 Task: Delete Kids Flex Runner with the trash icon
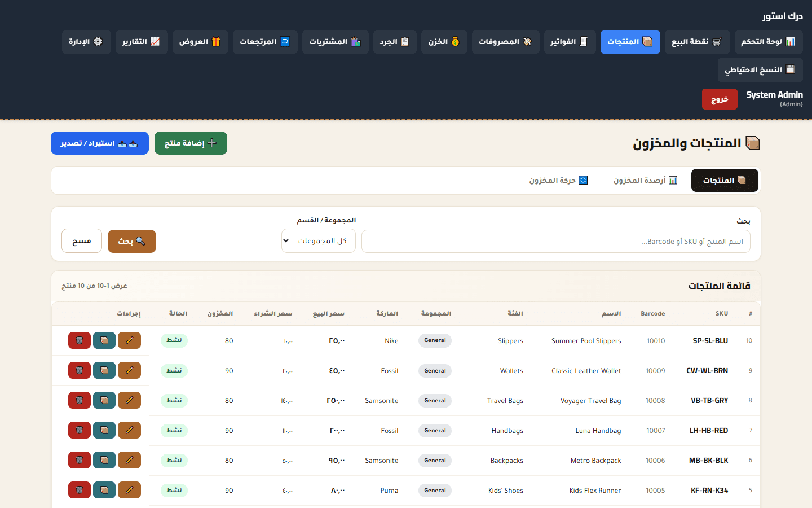click(x=80, y=490)
